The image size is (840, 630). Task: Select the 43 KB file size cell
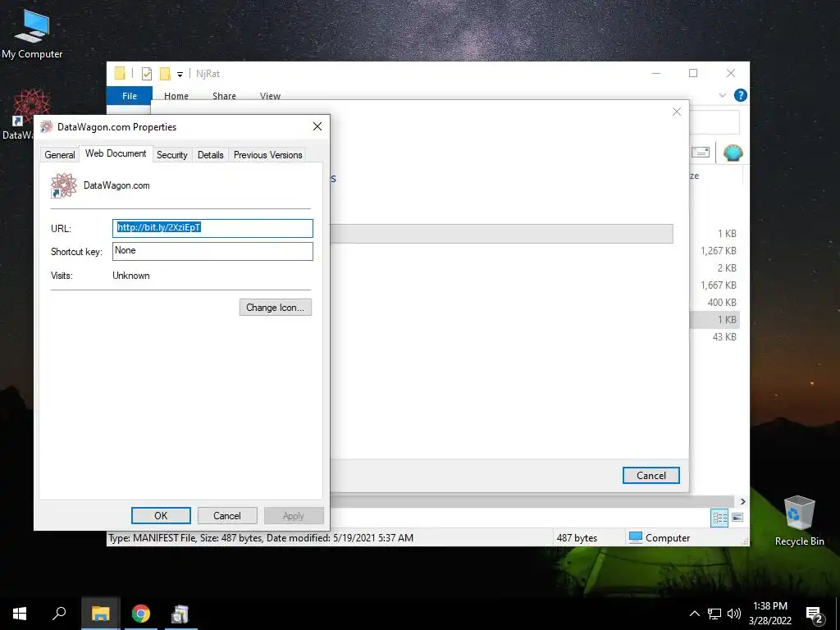click(724, 337)
